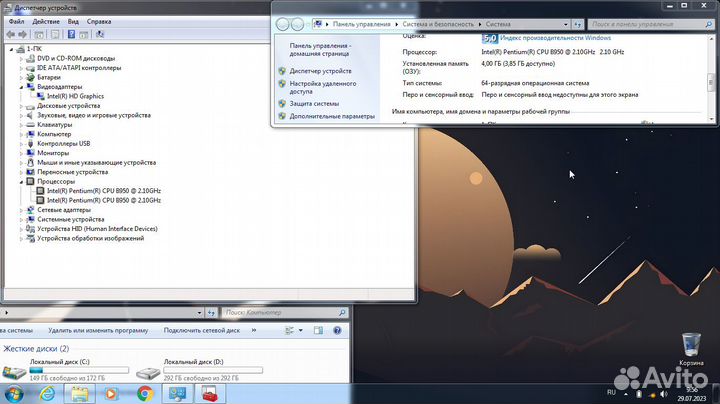Screen dimensions: 720x404
Task: Switch to the red toolbox Device Manager taskbar button
Action: pyautogui.click(x=210, y=394)
